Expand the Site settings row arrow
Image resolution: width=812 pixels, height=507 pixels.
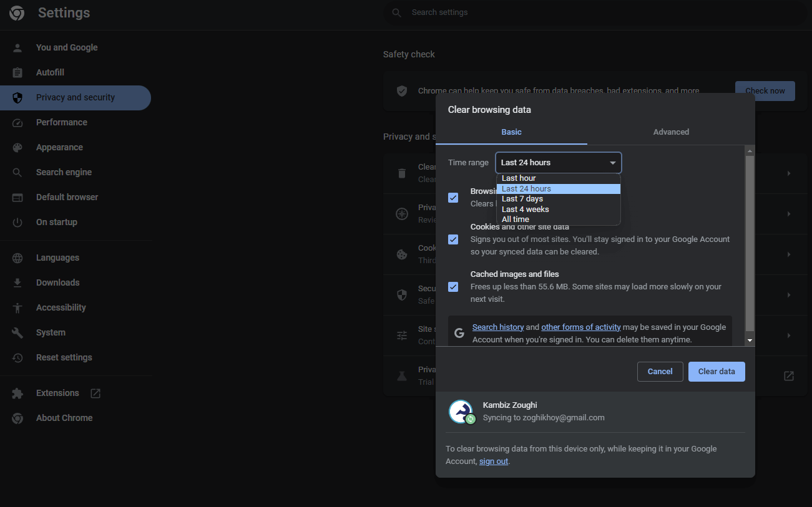pyautogui.click(x=789, y=336)
